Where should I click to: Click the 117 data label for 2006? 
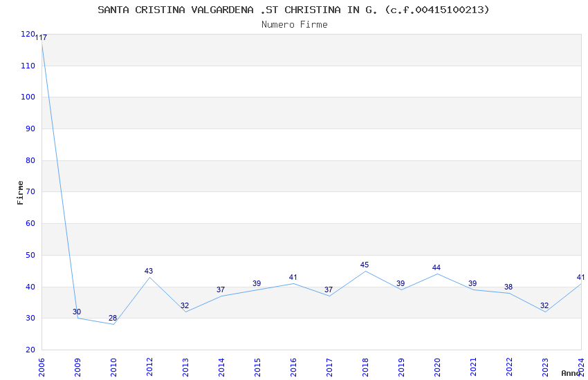[x=41, y=37]
